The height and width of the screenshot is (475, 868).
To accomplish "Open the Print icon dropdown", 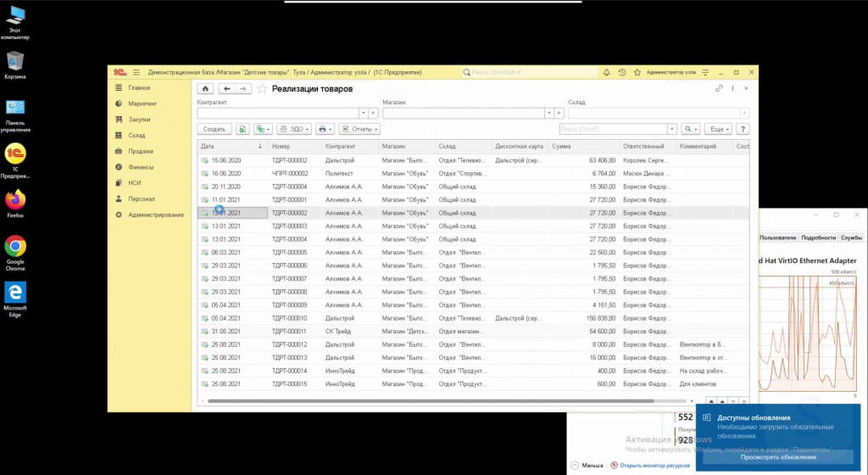I will point(325,129).
